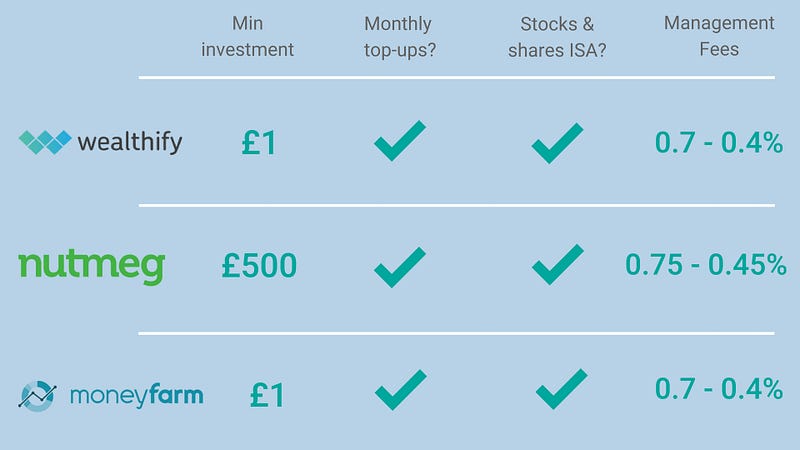800x450 pixels.
Task: Click Wealthify's 0.7 - 0.4% fee value
Action: (719, 142)
